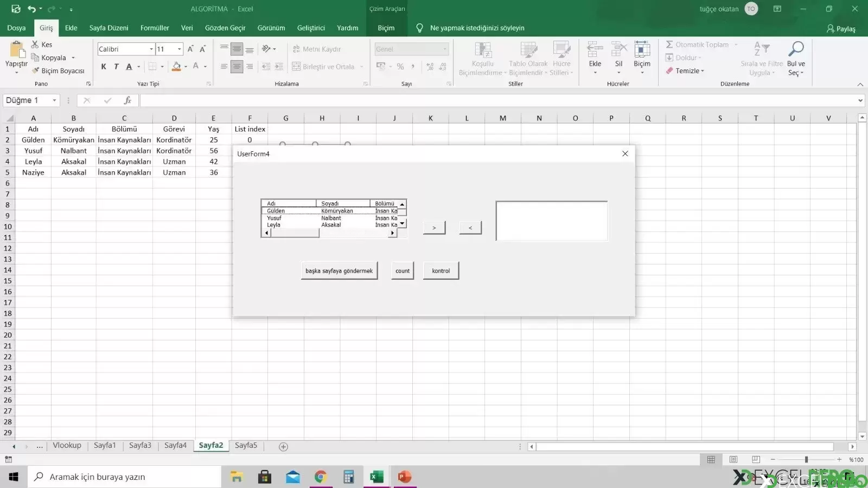Switch to the Sayfa5 sheet tab
Viewport: 868px width, 488px height.
(x=246, y=445)
